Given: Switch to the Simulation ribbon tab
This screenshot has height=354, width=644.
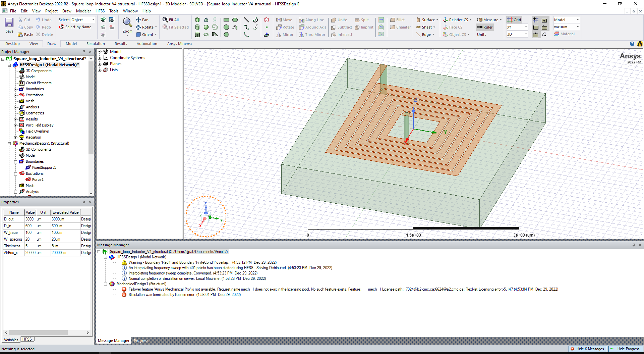Looking at the screenshot, I should pyautogui.click(x=96, y=44).
